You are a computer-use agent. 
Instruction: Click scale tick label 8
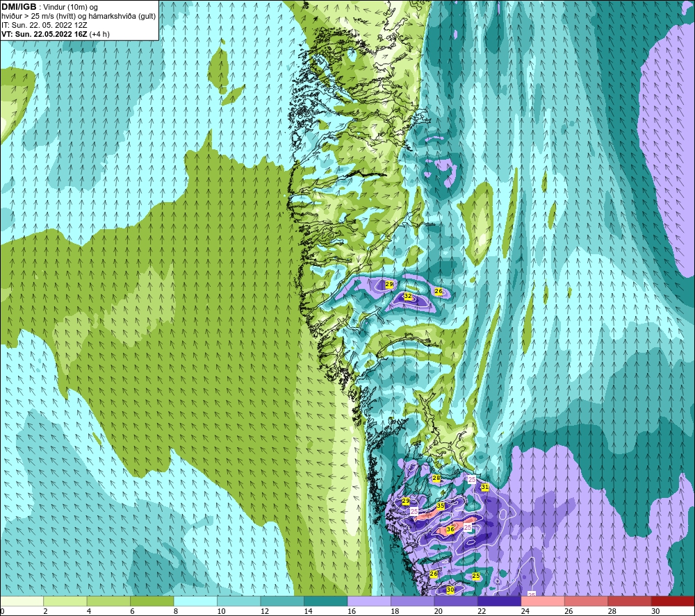176,611
